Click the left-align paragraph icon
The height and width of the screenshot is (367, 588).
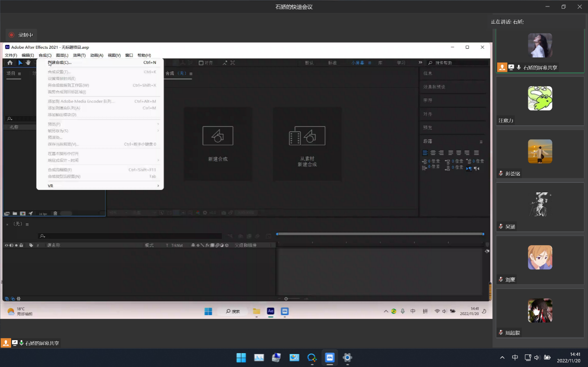pos(425,153)
